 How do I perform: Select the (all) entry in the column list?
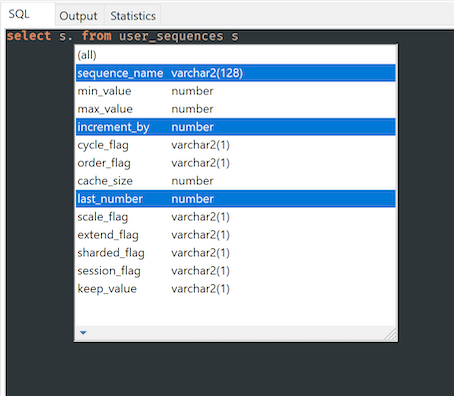[235, 55]
